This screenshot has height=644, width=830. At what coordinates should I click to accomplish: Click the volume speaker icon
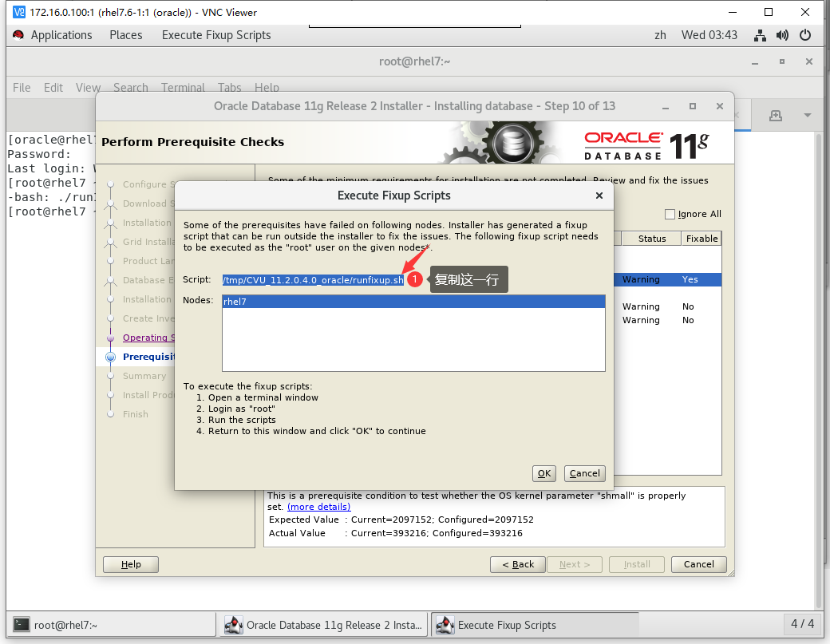pyautogui.click(x=782, y=35)
